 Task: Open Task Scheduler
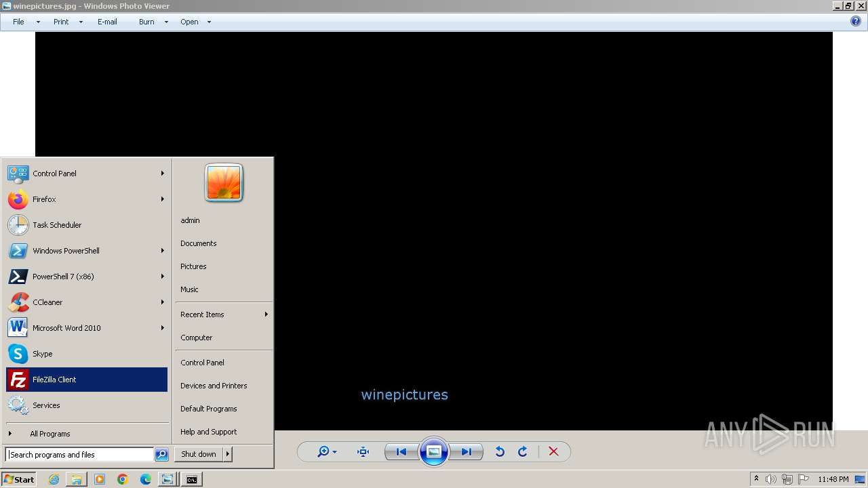(87, 225)
